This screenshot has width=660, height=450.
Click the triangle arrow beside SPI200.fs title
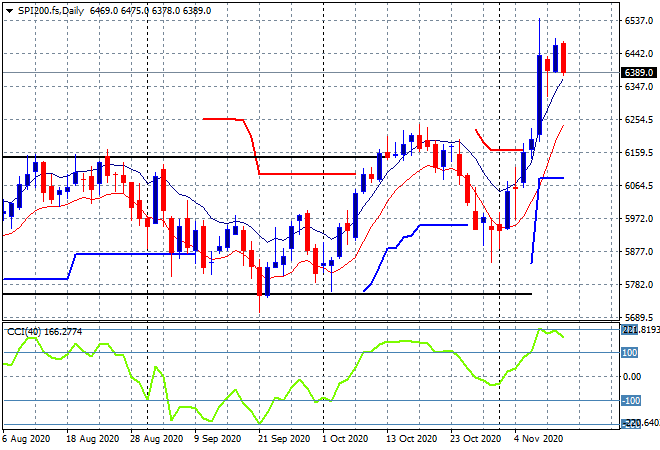tap(9, 11)
